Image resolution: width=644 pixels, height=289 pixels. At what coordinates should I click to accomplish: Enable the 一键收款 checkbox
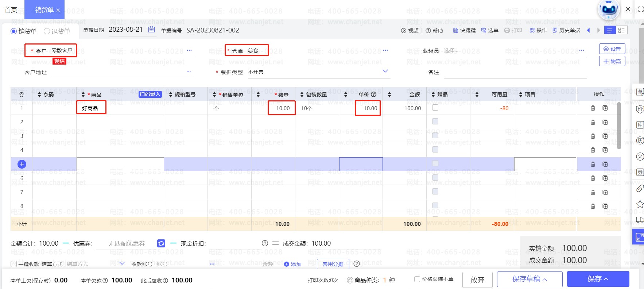(x=14, y=264)
